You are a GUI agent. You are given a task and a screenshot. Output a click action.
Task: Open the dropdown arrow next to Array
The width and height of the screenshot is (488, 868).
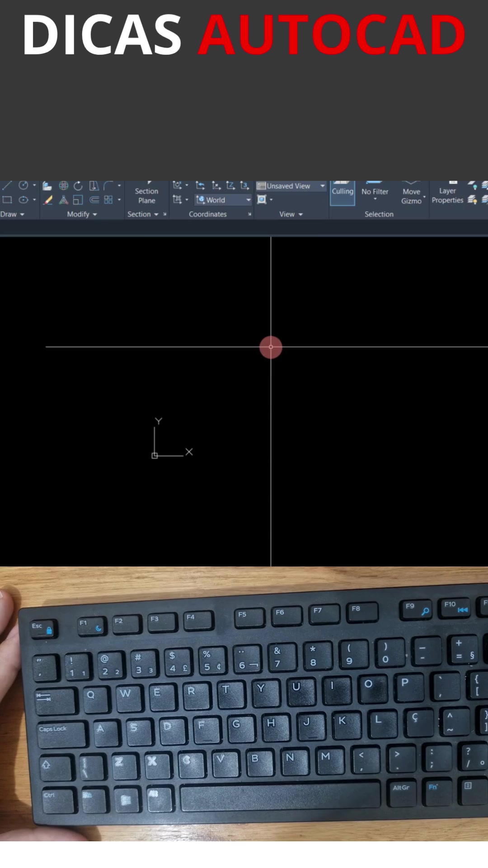(x=119, y=200)
